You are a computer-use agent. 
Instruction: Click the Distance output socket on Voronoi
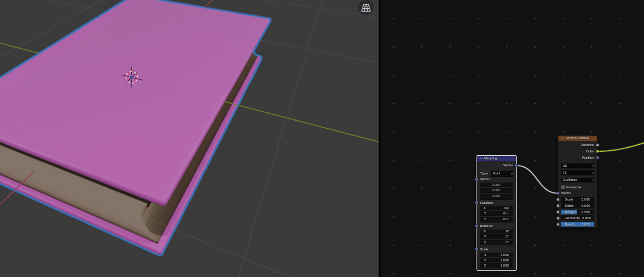pyautogui.click(x=598, y=145)
